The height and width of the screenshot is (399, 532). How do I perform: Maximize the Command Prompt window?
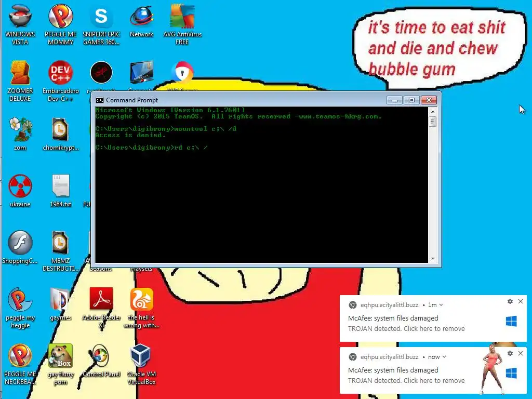pyautogui.click(x=411, y=100)
